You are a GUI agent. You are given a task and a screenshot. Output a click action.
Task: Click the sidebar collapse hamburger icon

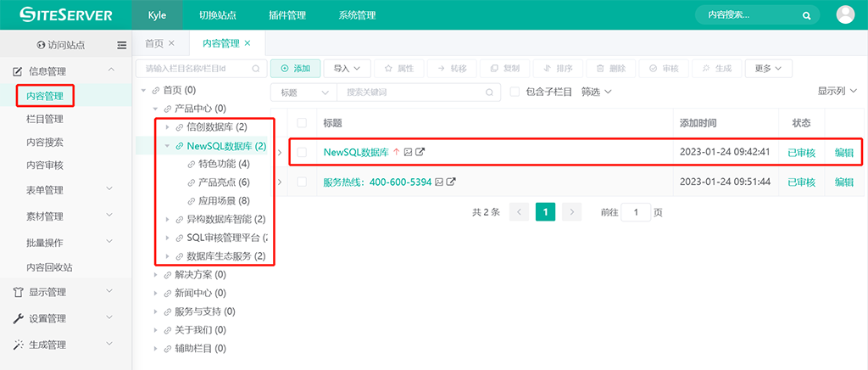(x=122, y=45)
